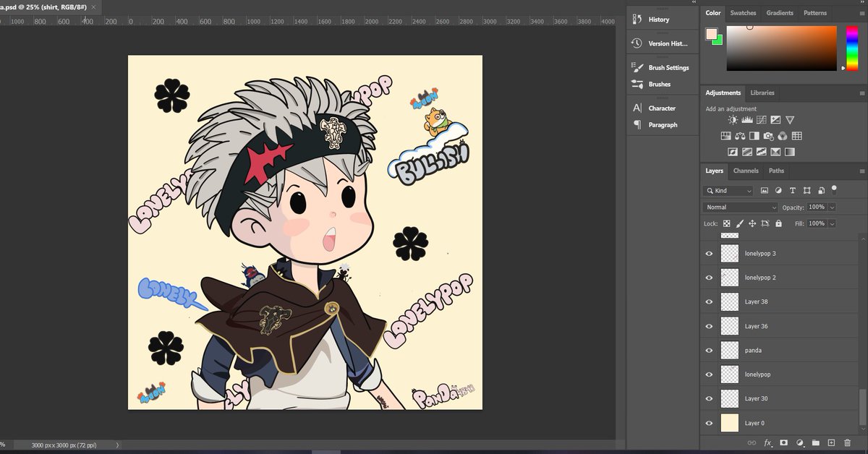Switch to the Paths tab
The image size is (868, 454).
tap(776, 171)
